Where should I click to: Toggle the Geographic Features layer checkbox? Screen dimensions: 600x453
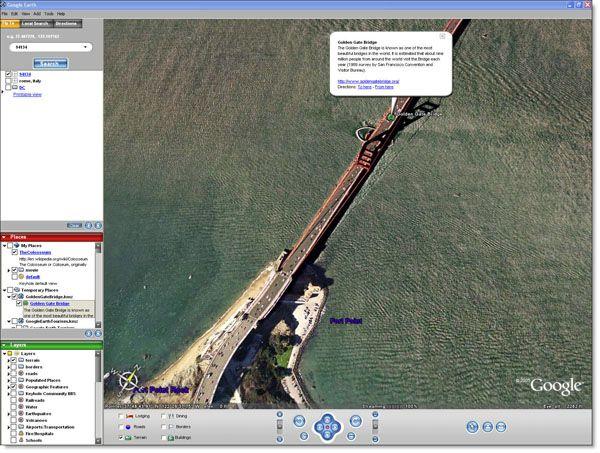point(13,387)
